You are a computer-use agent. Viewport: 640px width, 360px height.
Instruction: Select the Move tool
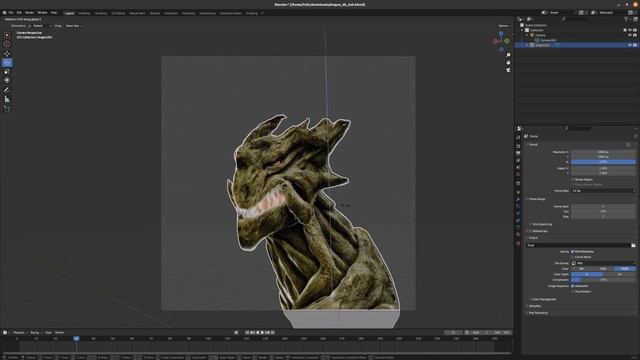click(7, 53)
